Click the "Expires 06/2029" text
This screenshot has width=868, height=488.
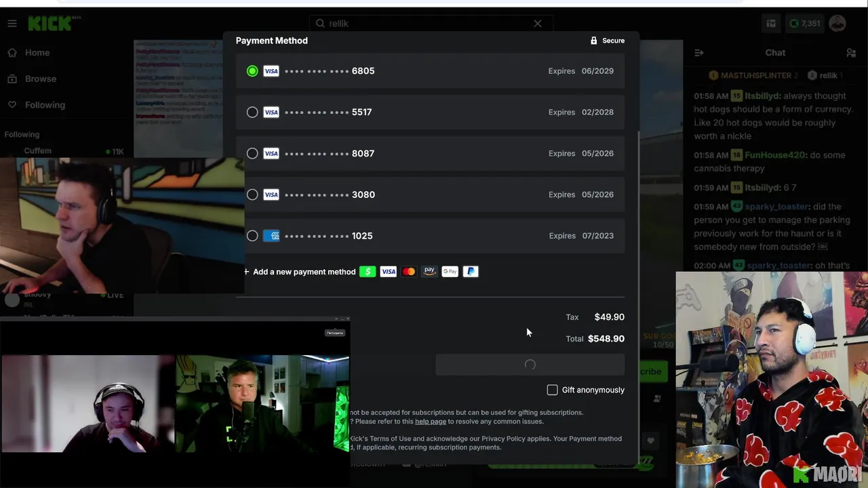(581, 71)
